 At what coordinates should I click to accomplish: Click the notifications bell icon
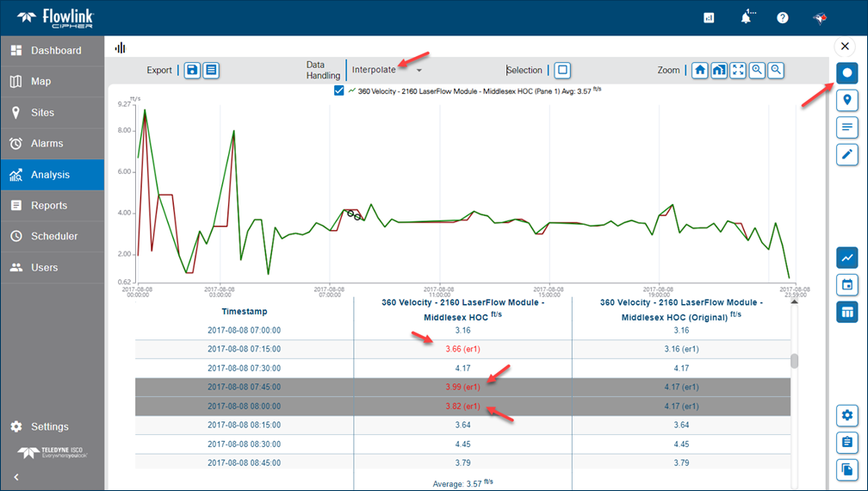[x=746, y=17]
